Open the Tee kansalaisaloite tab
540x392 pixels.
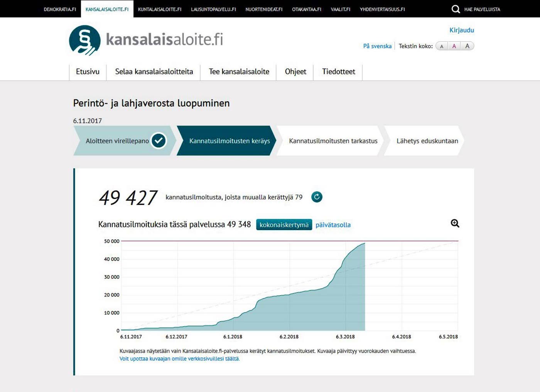coord(239,72)
